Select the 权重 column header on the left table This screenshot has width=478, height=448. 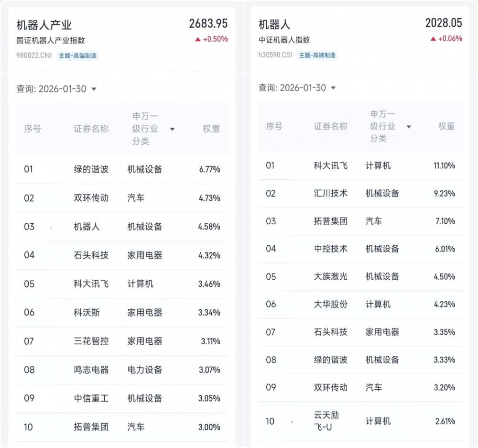(212, 129)
